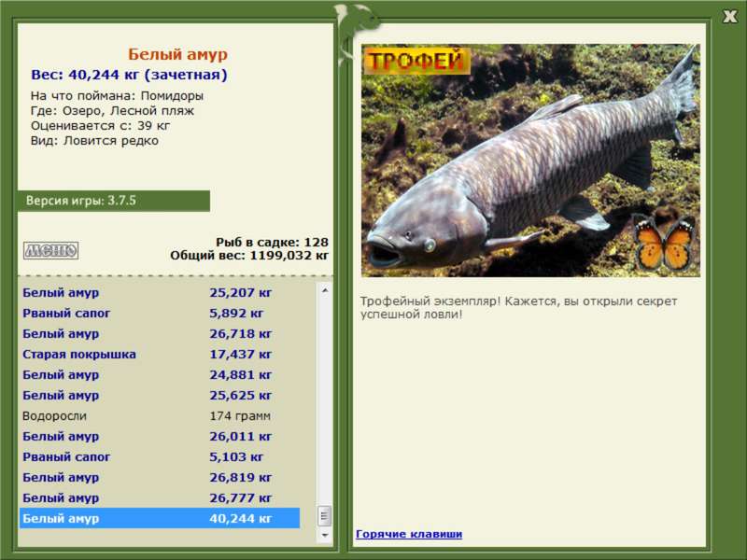Click the scroll up arrow of the fish list
Image resolution: width=747 pixels, height=560 pixels.
(x=325, y=290)
